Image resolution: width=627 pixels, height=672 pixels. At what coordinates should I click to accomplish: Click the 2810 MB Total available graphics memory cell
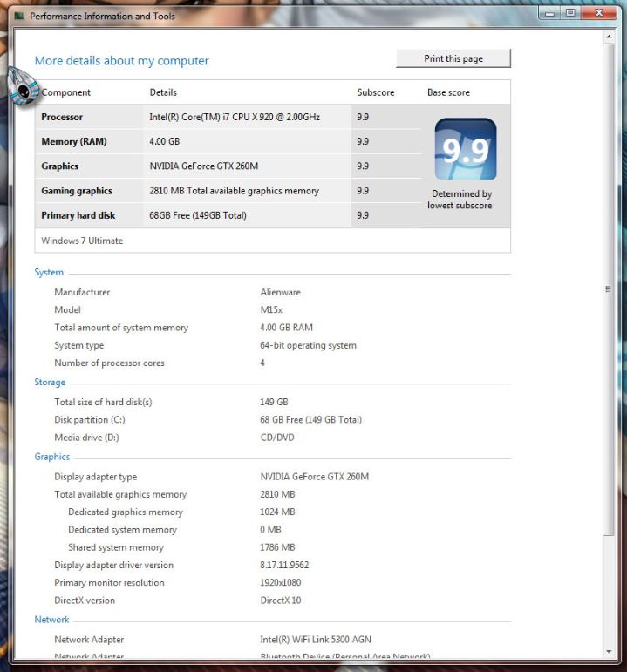coord(235,191)
